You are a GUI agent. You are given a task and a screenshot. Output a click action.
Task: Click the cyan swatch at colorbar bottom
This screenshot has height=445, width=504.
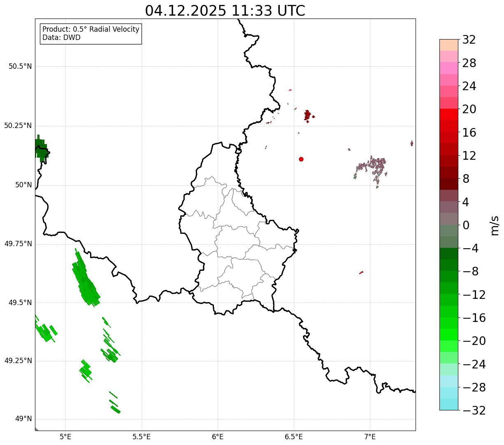pos(449,405)
